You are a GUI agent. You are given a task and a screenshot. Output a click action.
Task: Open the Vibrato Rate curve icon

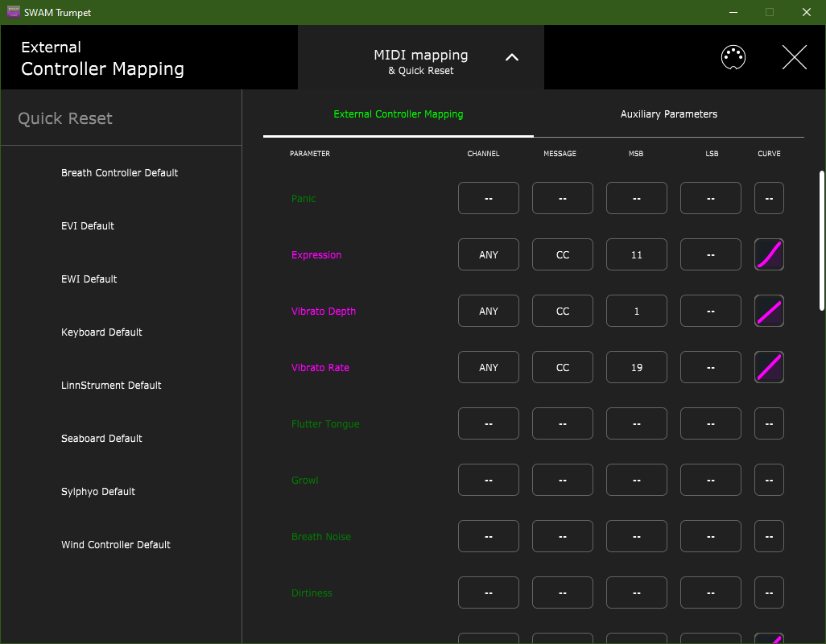tap(769, 367)
